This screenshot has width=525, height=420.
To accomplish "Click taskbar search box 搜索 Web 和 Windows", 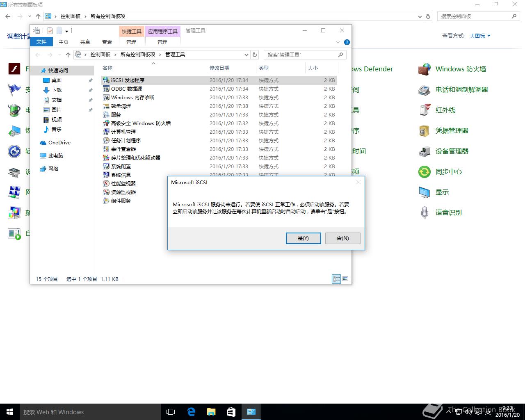I will pyautogui.click(x=90, y=412).
